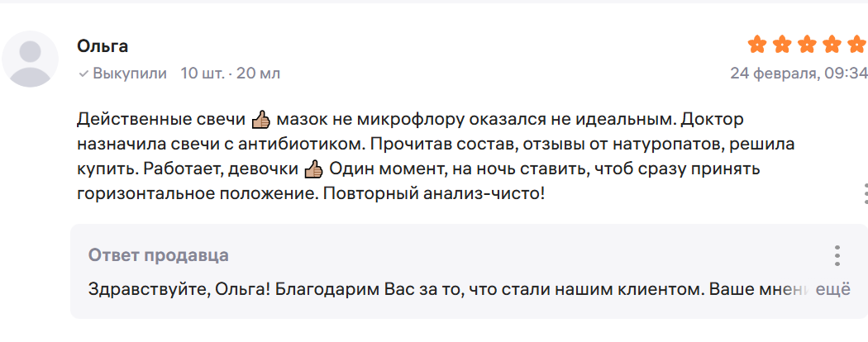The image size is (868, 342).
Task: Click the first rating star
Action: pyautogui.click(x=756, y=45)
